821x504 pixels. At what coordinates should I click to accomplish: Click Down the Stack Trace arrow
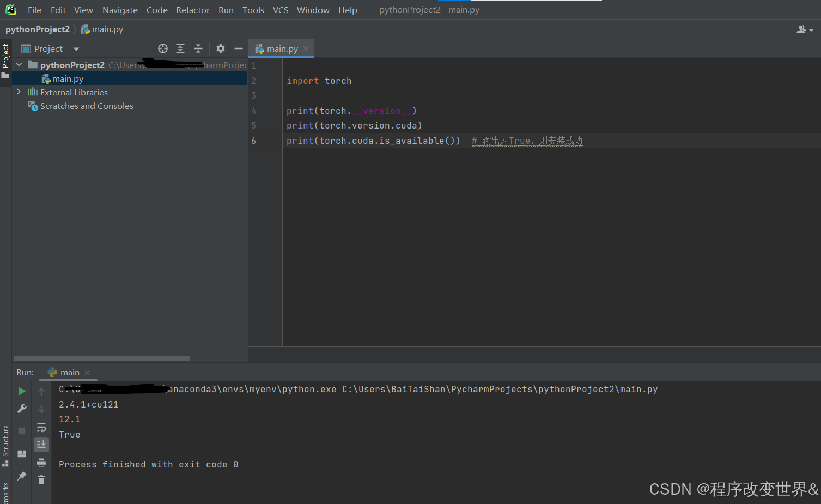tap(41, 409)
